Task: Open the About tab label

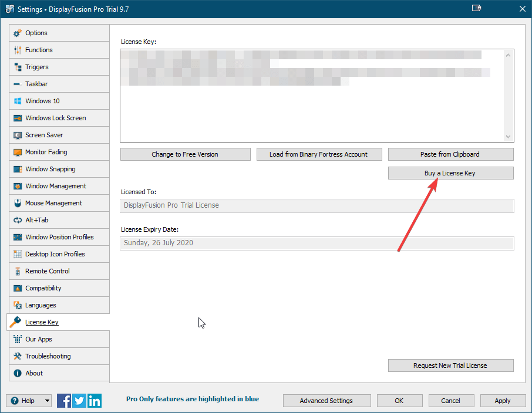Action: (34, 373)
